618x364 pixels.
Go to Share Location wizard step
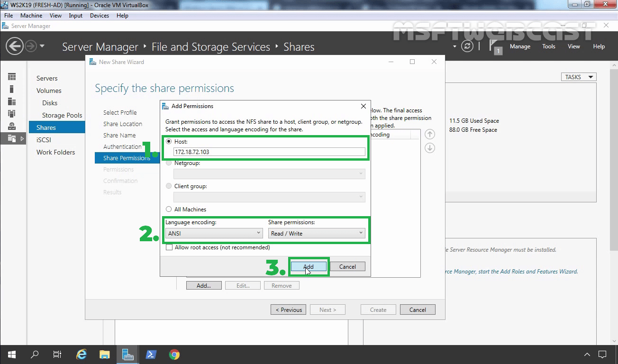(x=123, y=124)
